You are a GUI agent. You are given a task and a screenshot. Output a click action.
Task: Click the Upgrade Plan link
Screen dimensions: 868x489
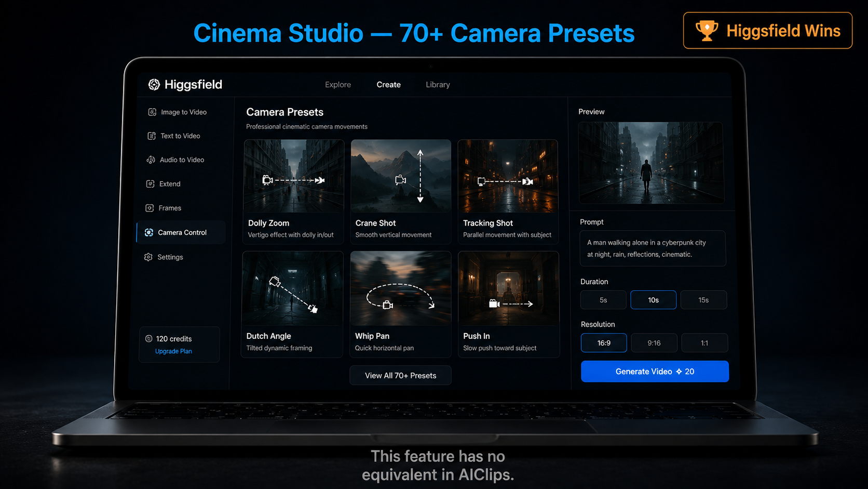pos(173,351)
